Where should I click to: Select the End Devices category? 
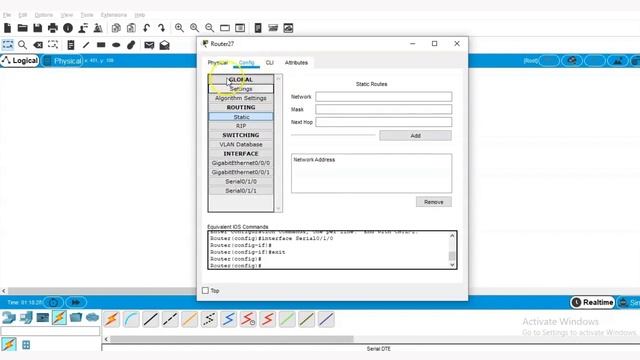tap(26, 318)
